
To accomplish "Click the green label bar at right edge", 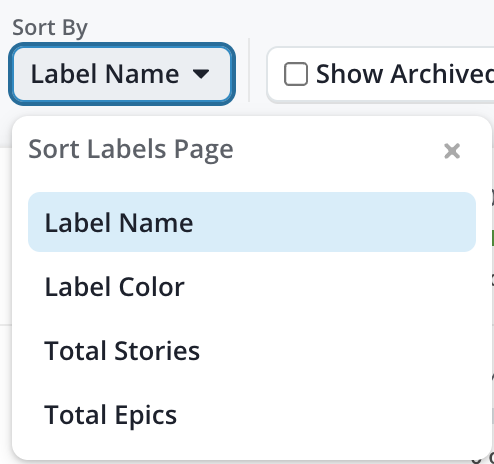I will pos(492,238).
